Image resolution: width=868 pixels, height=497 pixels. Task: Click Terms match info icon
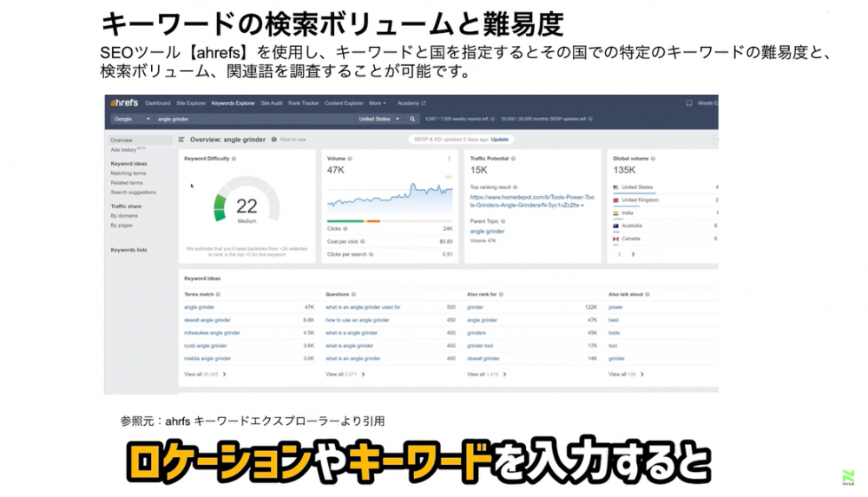point(218,294)
